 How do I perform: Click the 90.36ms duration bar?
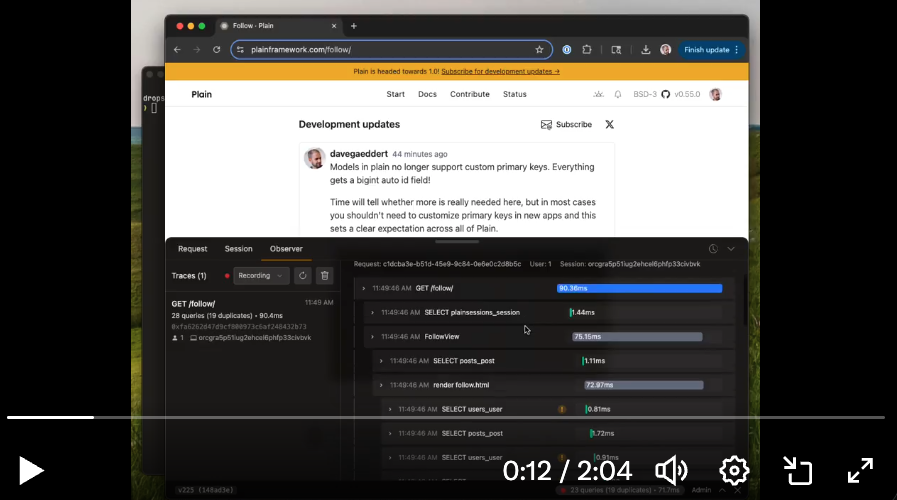click(640, 288)
